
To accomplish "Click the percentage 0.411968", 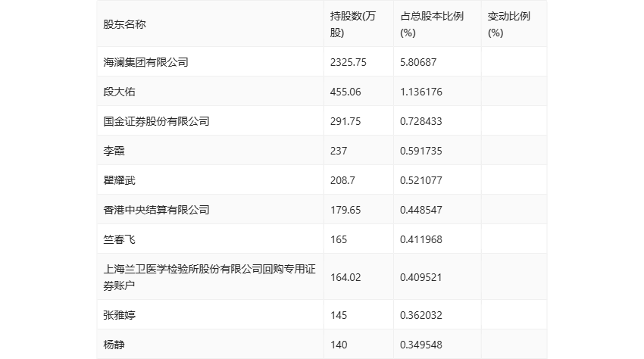I will click(421, 239).
